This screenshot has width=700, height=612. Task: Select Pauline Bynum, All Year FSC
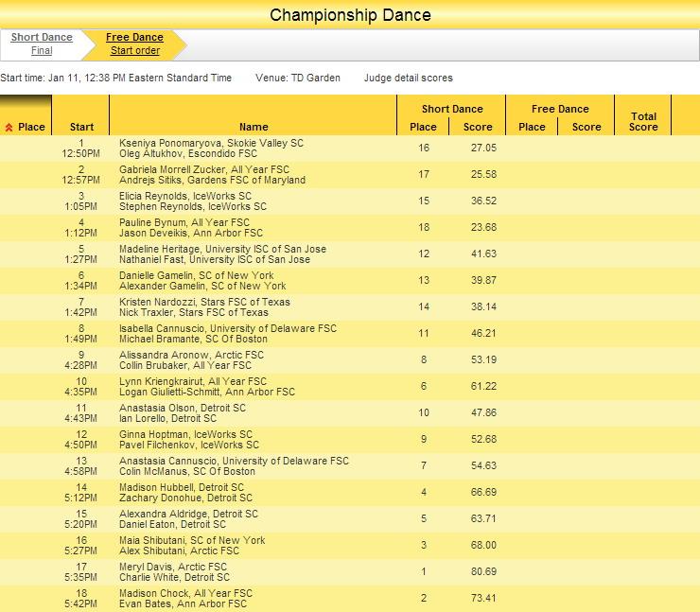pyautogui.click(x=184, y=222)
